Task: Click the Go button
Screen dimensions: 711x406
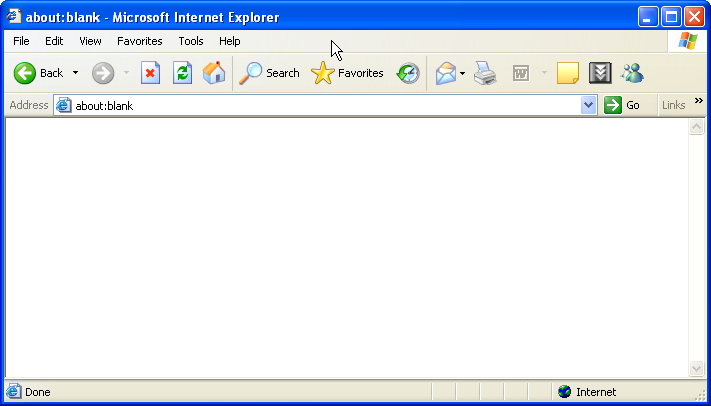Action: (x=622, y=106)
